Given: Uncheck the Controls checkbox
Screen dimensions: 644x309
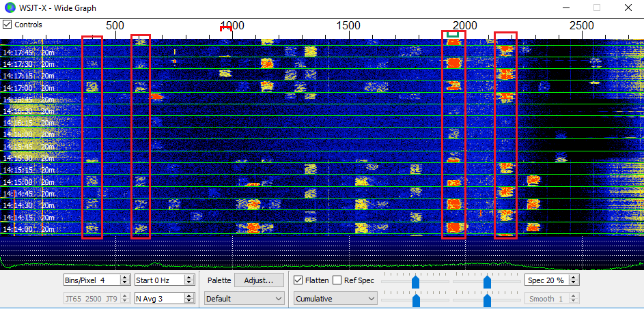Looking at the screenshot, I should (8, 25).
